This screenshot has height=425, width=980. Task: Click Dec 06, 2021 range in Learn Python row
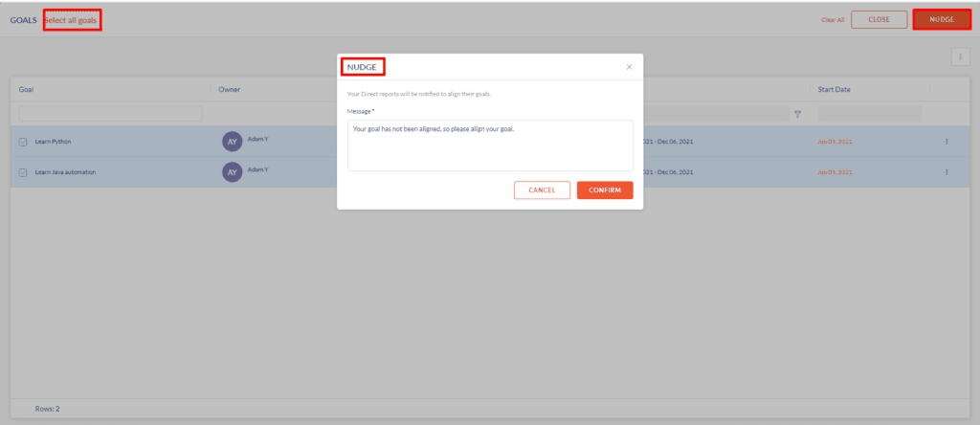tap(668, 142)
